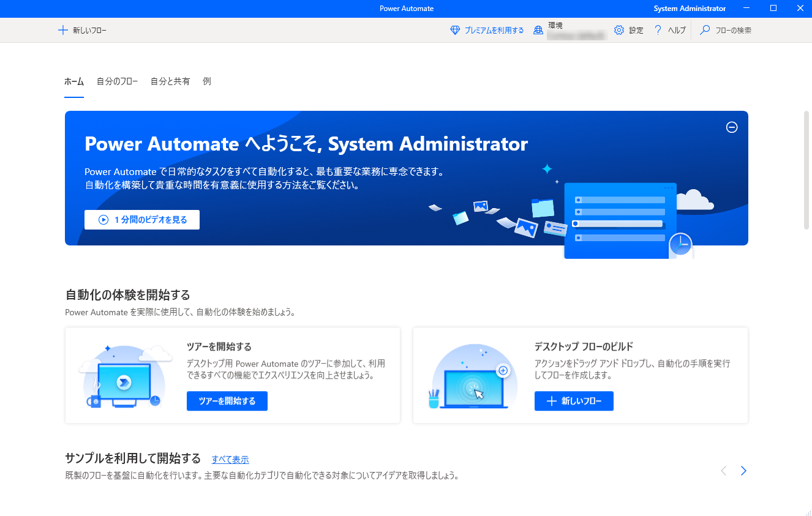Click the ヘルプ question mark icon
Viewport: 812px width, 516px height.
click(658, 30)
